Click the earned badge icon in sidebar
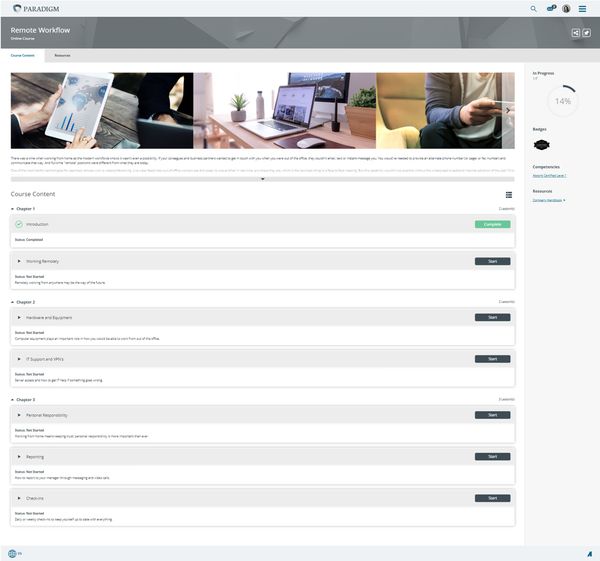This screenshot has height=561, width=600. (x=541, y=145)
